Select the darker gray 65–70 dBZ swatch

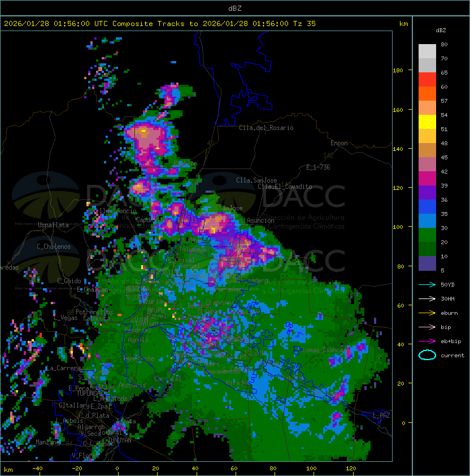pos(427,65)
